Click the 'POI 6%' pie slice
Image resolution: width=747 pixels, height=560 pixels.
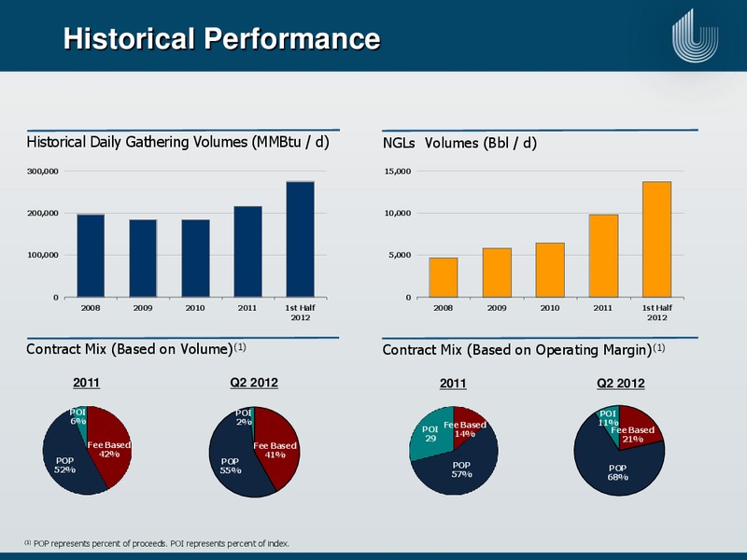point(79,419)
